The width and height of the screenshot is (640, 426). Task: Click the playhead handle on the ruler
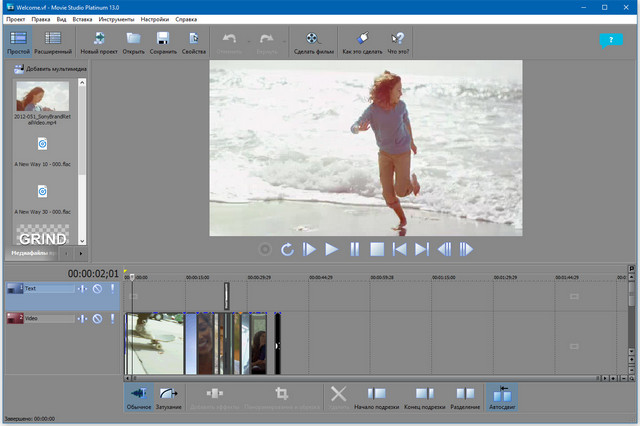(x=132, y=277)
